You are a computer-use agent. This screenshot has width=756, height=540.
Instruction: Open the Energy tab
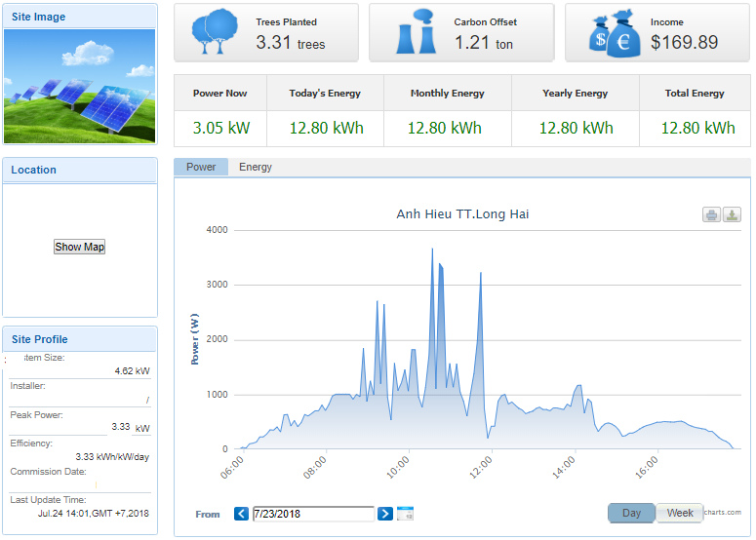(x=256, y=167)
